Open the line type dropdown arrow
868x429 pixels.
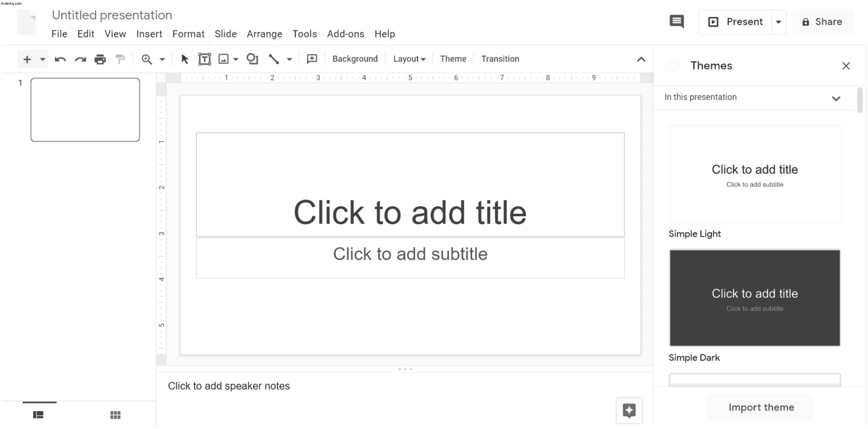(x=289, y=59)
